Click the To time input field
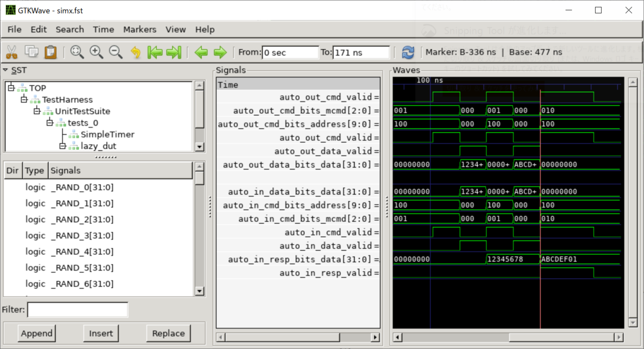This screenshot has height=349, width=644. pos(361,52)
